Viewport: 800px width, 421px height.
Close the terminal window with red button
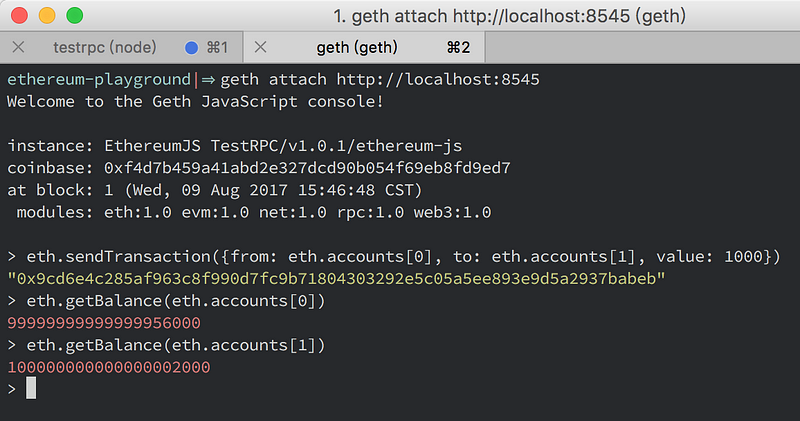click(x=18, y=17)
